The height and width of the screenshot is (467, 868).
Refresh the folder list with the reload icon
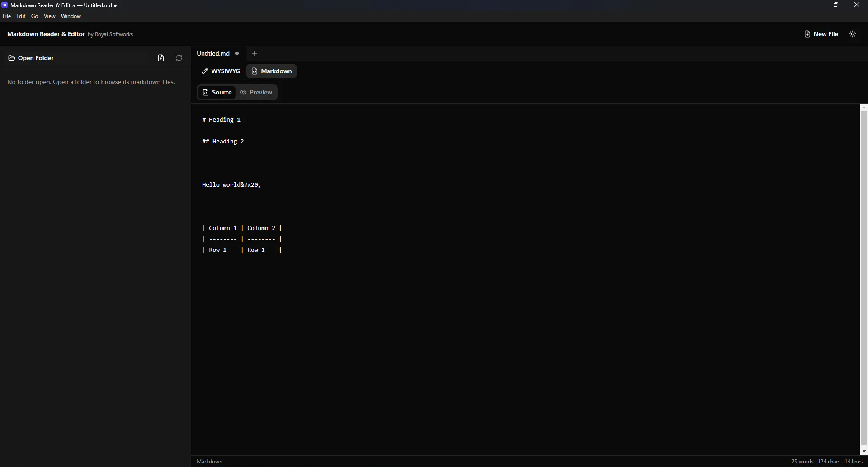tap(179, 58)
